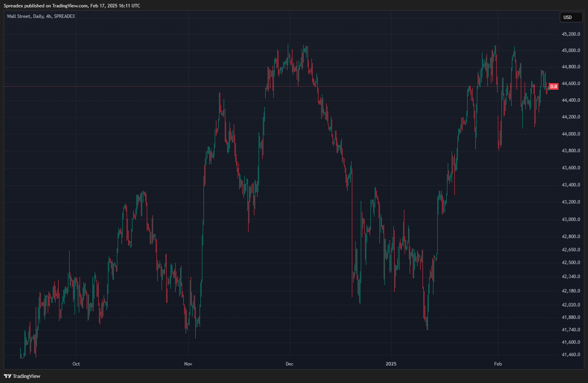This screenshot has width=588, height=383.
Task: Select the 43,000.0 price axis label
Action: pos(571,219)
